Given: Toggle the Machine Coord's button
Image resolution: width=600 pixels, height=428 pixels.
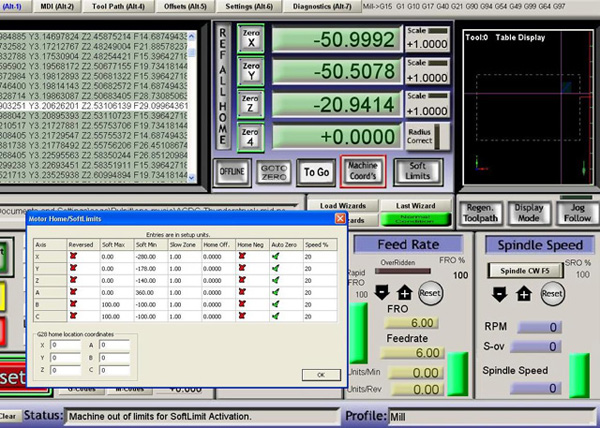Looking at the screenshot, I should (363, 171).
